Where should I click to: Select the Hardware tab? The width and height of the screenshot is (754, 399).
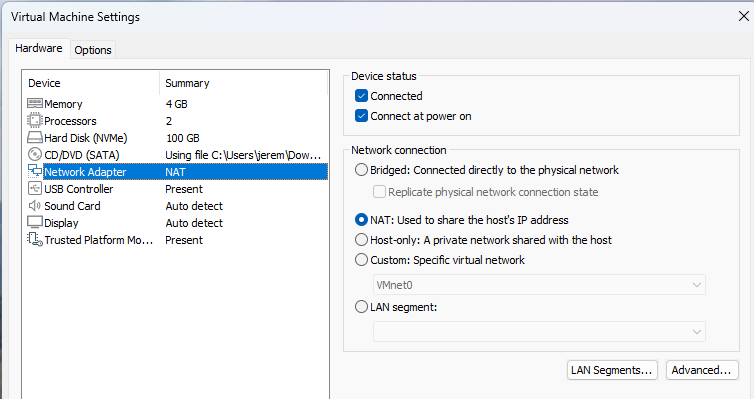point(39,49)
